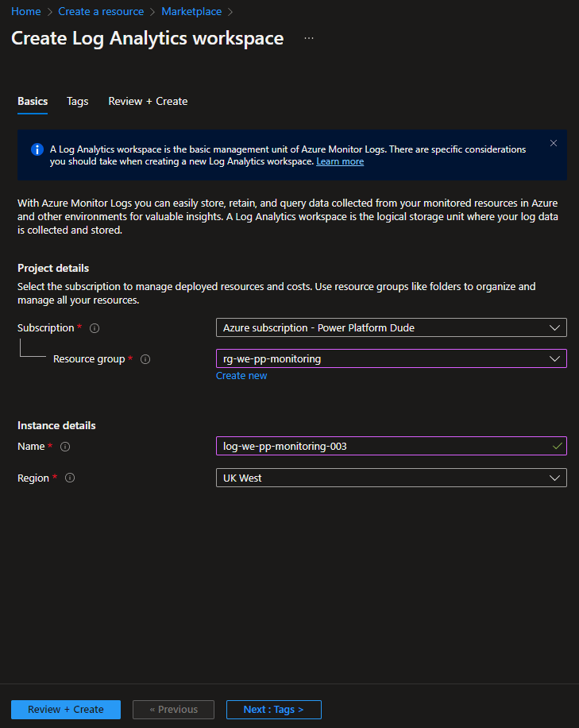
Task: Open the Review + Create tab
Action: pos(148,102)
